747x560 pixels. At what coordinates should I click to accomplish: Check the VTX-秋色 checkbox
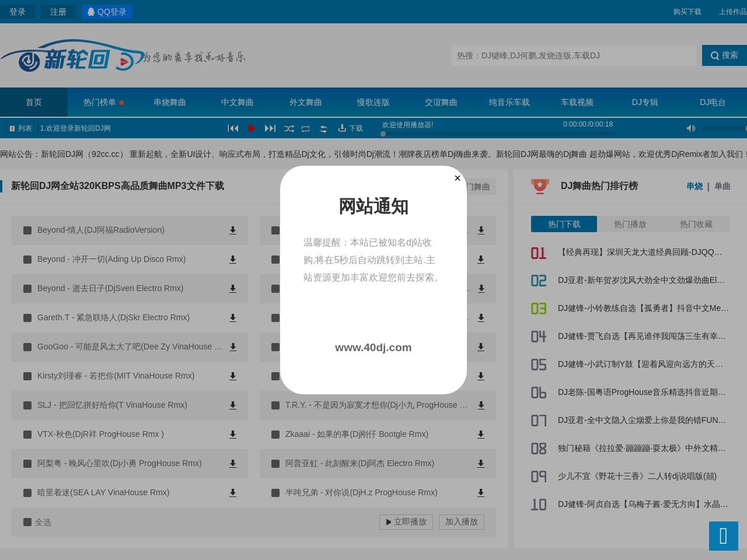[27, 435]
